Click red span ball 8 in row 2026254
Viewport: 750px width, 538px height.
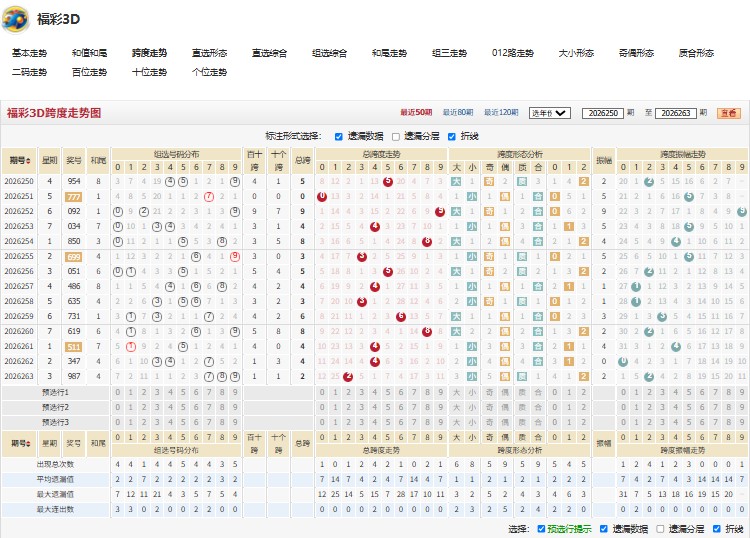click(427, 242)
